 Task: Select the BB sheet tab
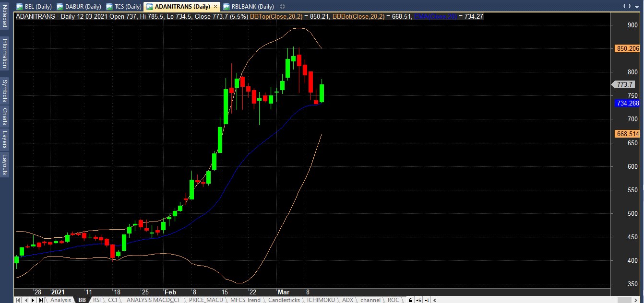82,300
